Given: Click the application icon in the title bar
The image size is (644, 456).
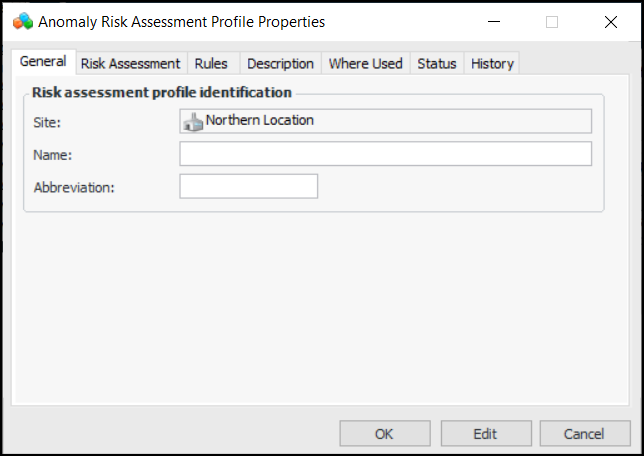Looking at the screenshot, I should pos(22,21).
